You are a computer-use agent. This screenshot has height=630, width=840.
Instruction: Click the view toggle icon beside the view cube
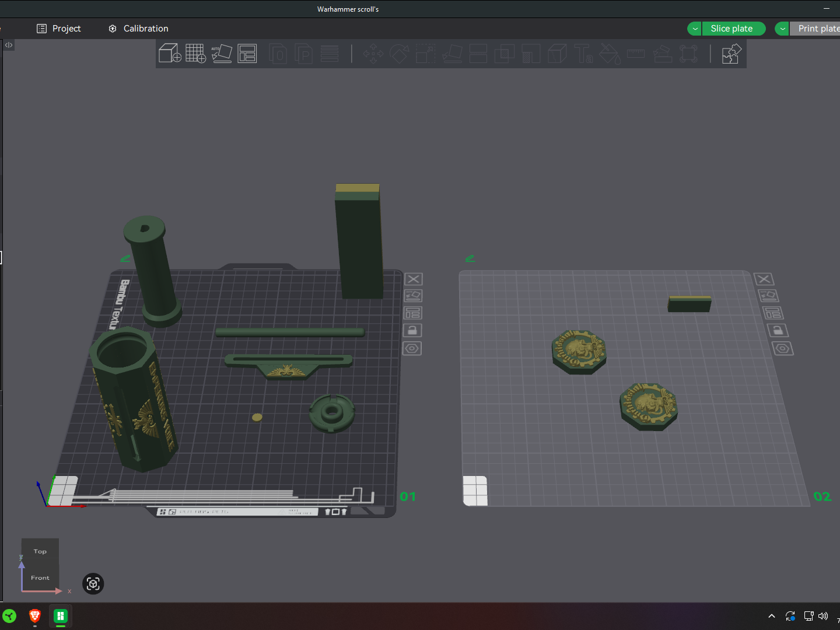pyautogui.click(x=93, y=584)
